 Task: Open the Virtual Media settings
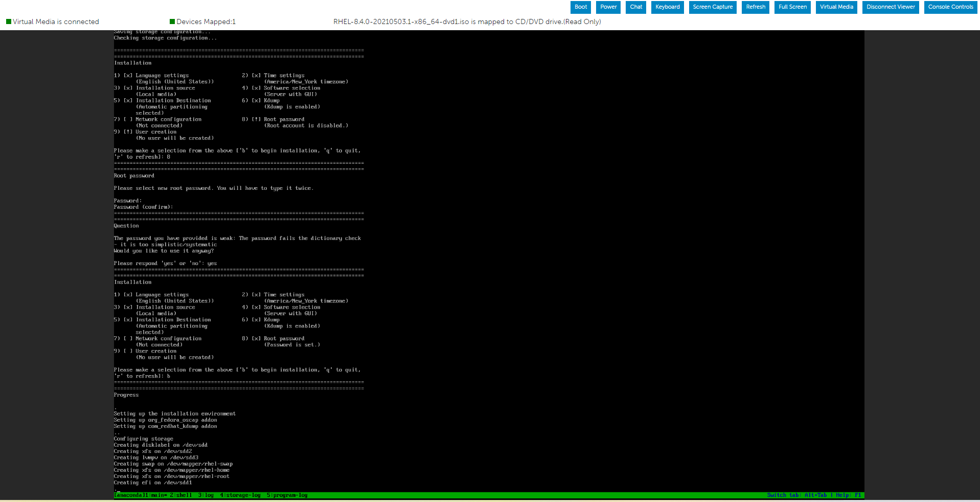click(x=836, y=7)
